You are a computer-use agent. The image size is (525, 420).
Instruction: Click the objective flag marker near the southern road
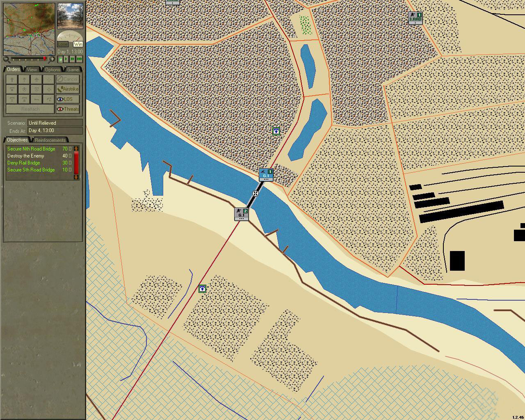pyautogui.click(x=202, y=289)
